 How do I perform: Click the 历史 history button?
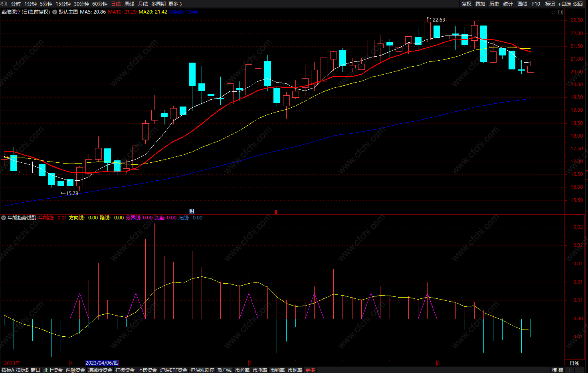(494, 4)
